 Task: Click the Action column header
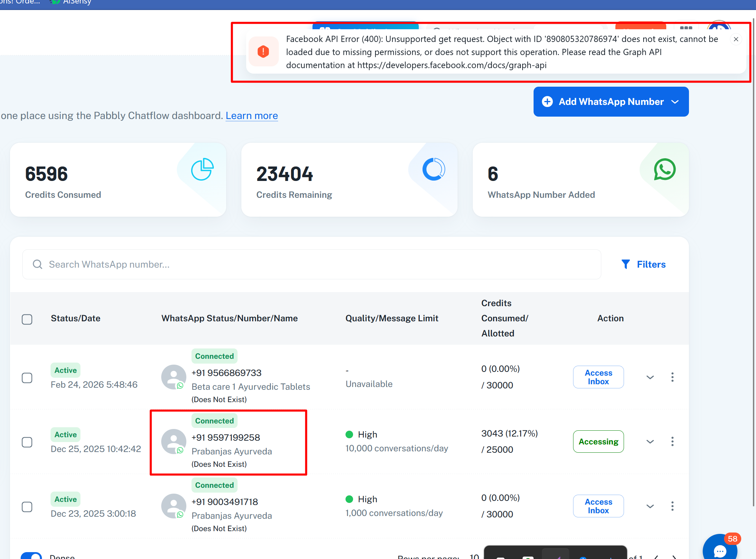[x=611, y=318]
